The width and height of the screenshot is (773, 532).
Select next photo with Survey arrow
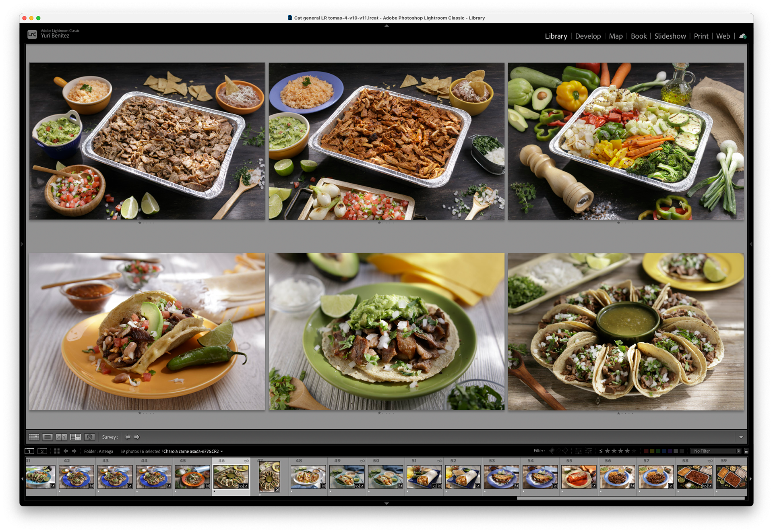coord(137,437)
